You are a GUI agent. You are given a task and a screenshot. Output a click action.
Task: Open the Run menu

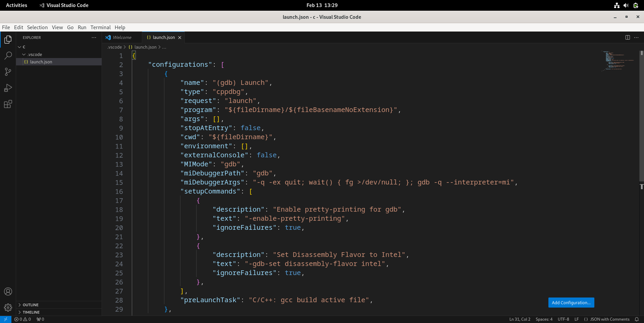(82, 28)
